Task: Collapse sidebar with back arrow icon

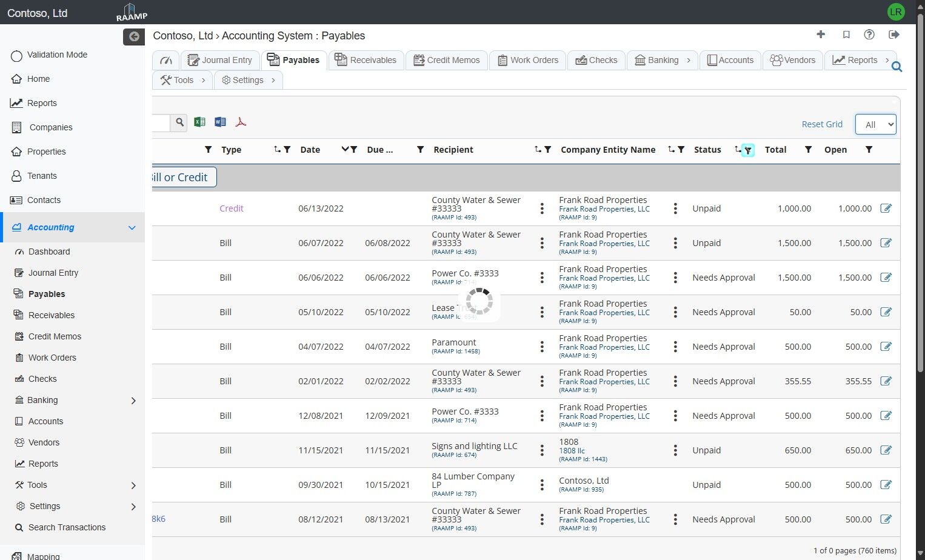Action: (x=134, y=37)
